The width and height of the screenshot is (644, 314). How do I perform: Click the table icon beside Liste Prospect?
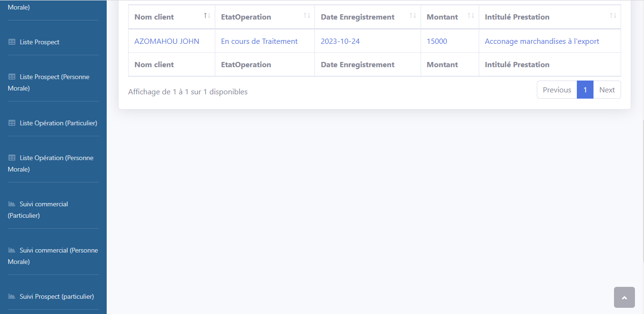coord(12,42)
